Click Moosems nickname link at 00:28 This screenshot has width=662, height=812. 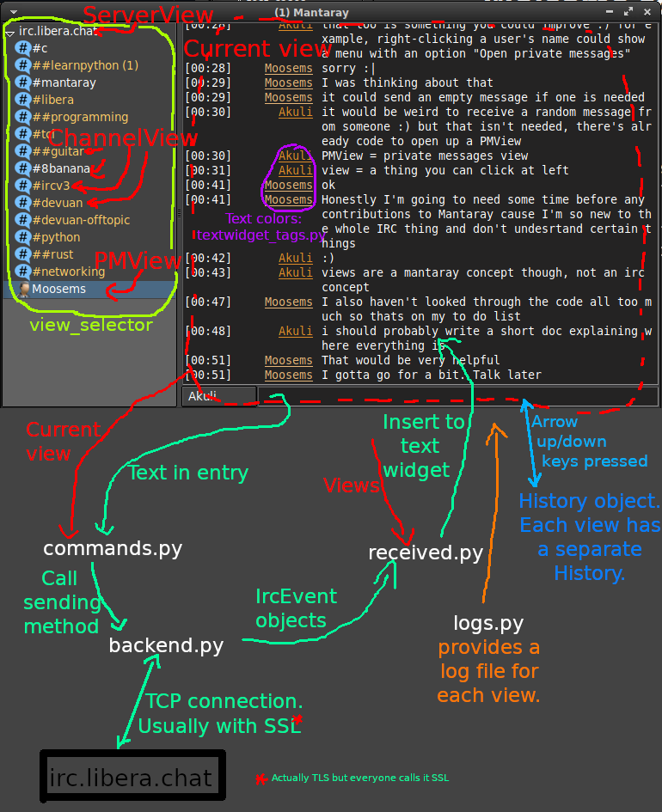[288, 68]
